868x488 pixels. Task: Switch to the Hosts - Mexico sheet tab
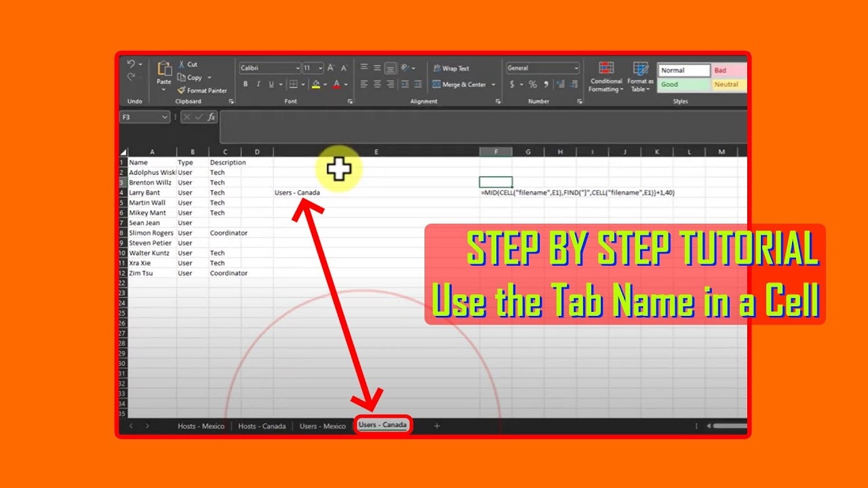[x=201, y=426]
